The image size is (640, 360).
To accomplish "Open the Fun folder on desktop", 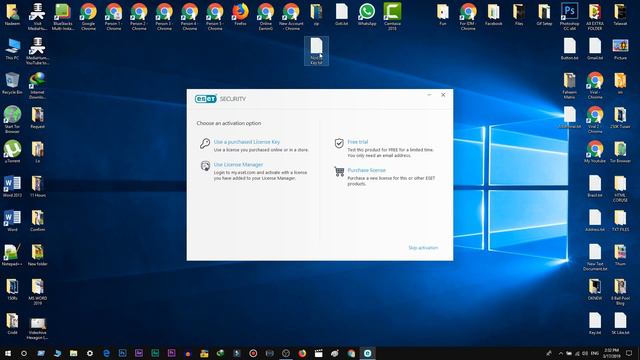I will click(x=442, y=15).
